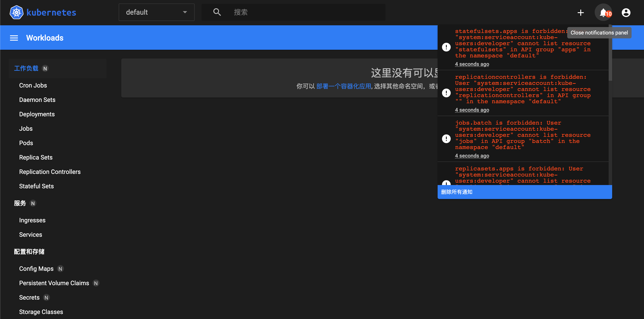
Task: Click the kubernetes brand title
Action: (51, 12)
